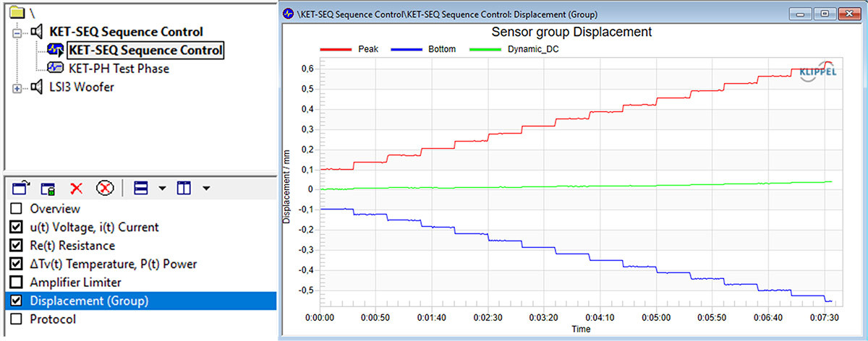This screenshot has height=341, width=868.
Task: Minimize the Displacement (Group) window
Action: pos(801,13)
